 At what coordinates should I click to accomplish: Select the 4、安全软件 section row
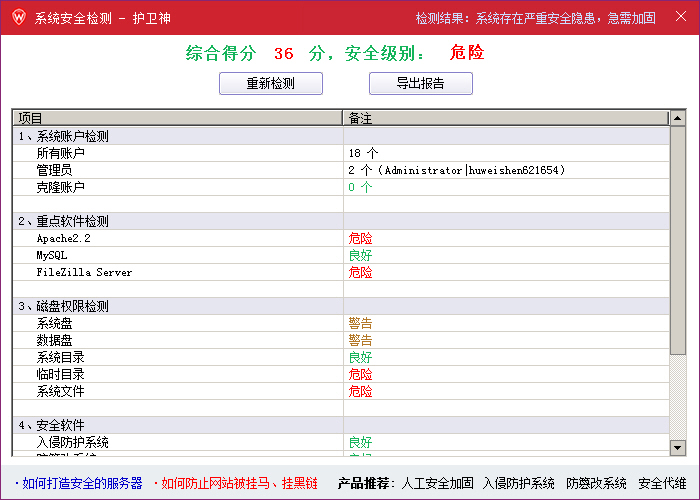[x=342, y=425]
